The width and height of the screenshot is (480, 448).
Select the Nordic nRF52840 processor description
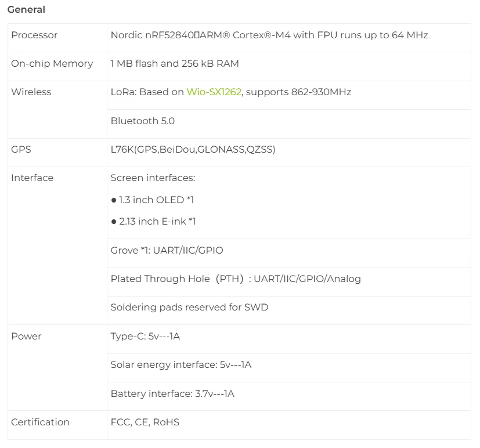269,35
